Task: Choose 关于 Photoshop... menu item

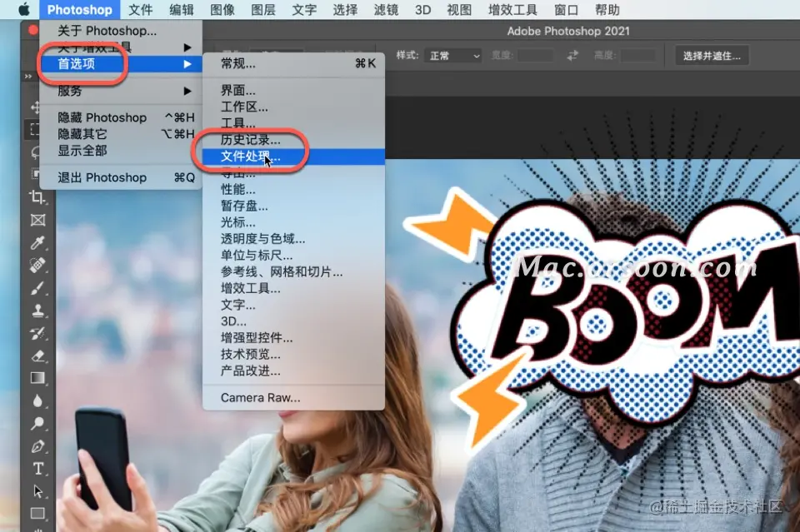Action: 120,31
